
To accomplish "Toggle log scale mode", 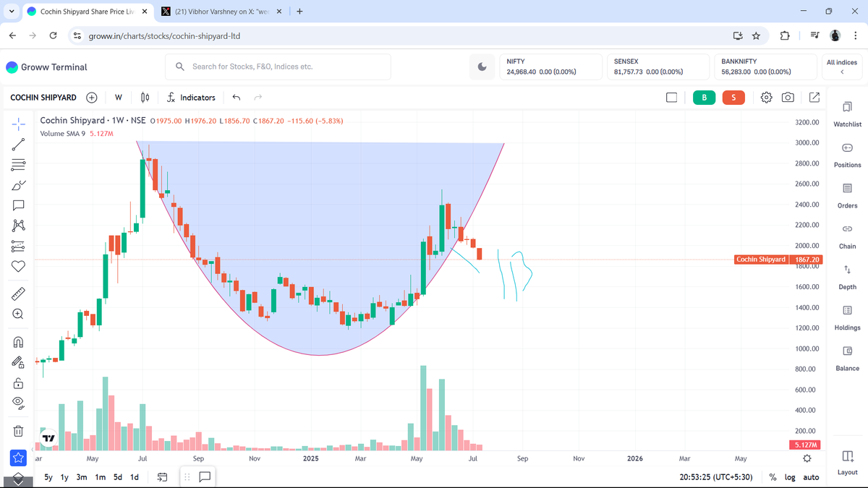I will pos(790,477).
